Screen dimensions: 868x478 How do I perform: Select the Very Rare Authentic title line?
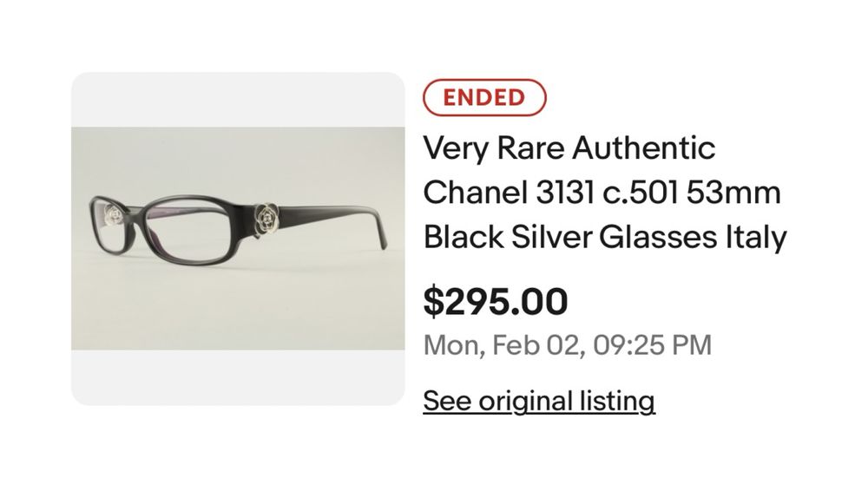pyautogui.click(x=569, y=147)
